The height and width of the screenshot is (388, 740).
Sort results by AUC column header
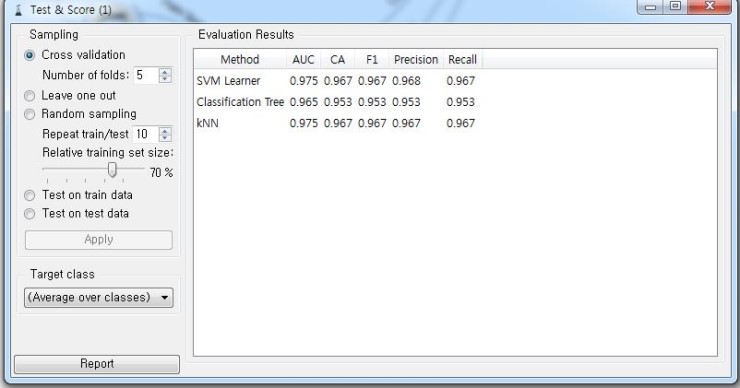(303, 60)
